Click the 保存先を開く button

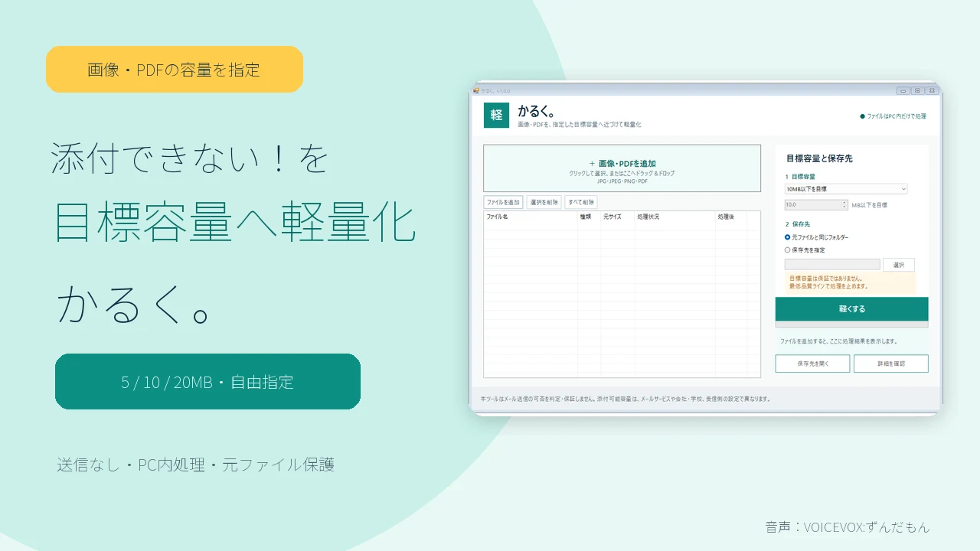(x=812, y=364)
